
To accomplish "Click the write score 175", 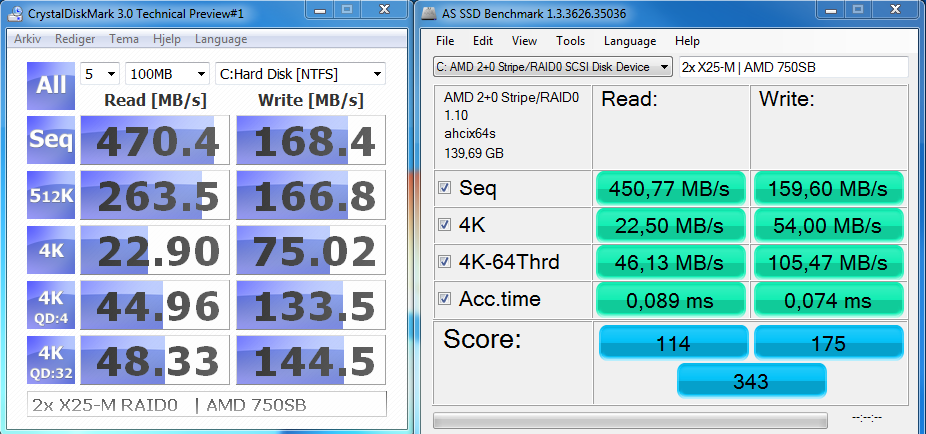I will tap(829, 342).
